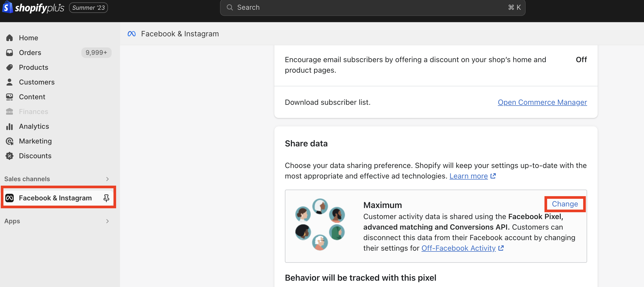Click the Sales channels heading
This screenshot has width=644, height=287.
[27, 179]
